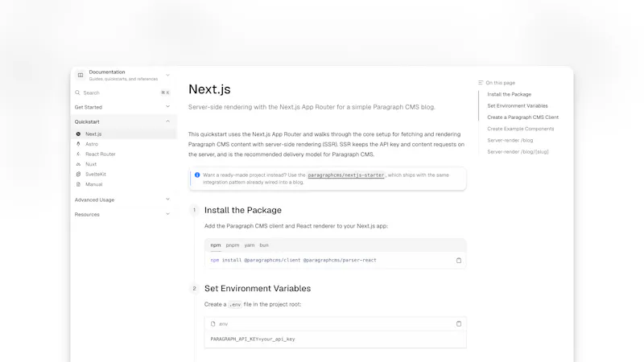Click the SvelteKit sidebar icon
The width and height of the screenshot is (644, 362).
(x=78, y=174)
